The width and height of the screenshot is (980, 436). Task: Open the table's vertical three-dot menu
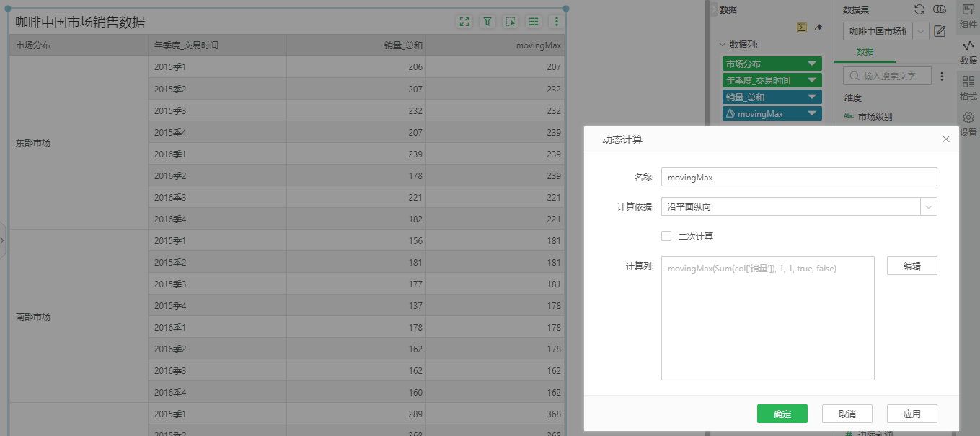(556, 22)
